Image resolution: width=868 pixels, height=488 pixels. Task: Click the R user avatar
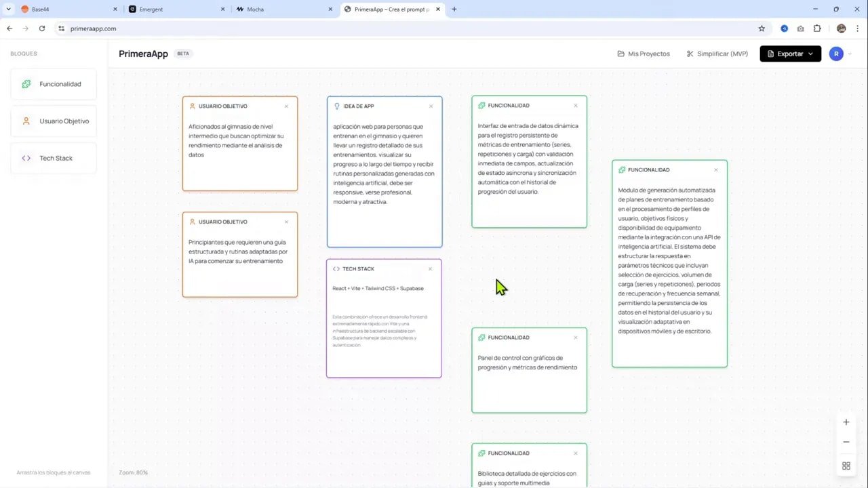point(836,54)
